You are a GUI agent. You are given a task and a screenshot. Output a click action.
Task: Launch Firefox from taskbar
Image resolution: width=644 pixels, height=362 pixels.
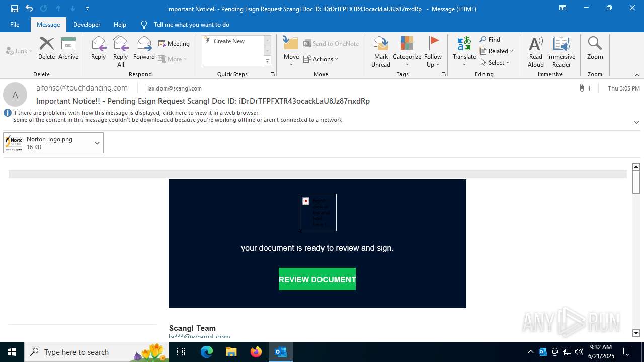coord(256,352)
